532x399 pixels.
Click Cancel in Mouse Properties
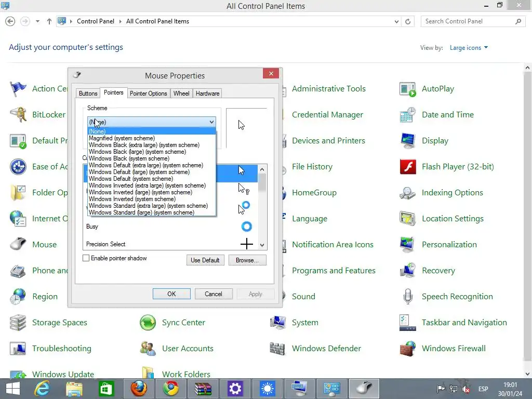[x=213, y=294]
